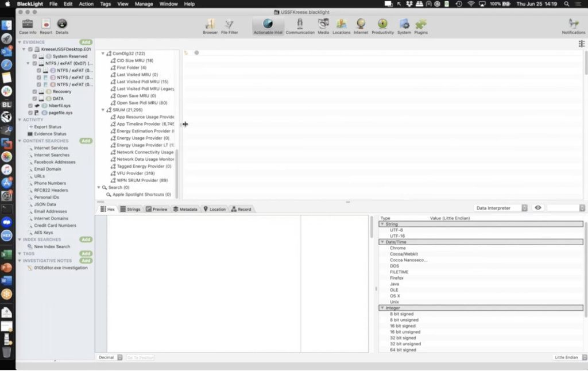
Task: Click the Report toolbar icon
Action: (46, 26)
